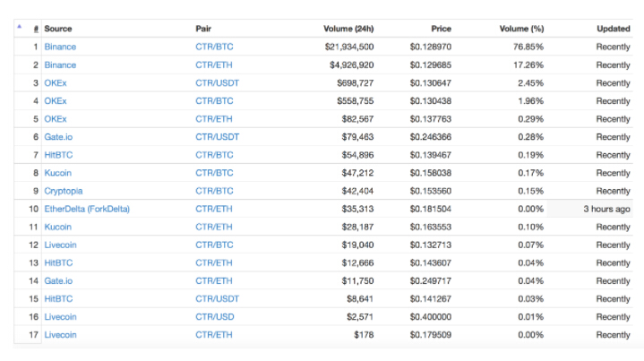Viewport: 644px width, 361px height.
Task: Sort table by Source column header
Action: 58,29
